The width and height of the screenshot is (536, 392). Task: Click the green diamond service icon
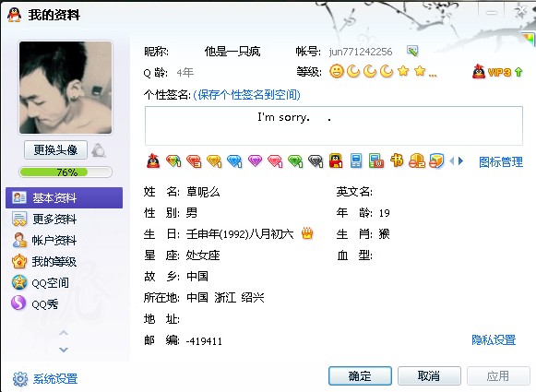tap(295, 161)
